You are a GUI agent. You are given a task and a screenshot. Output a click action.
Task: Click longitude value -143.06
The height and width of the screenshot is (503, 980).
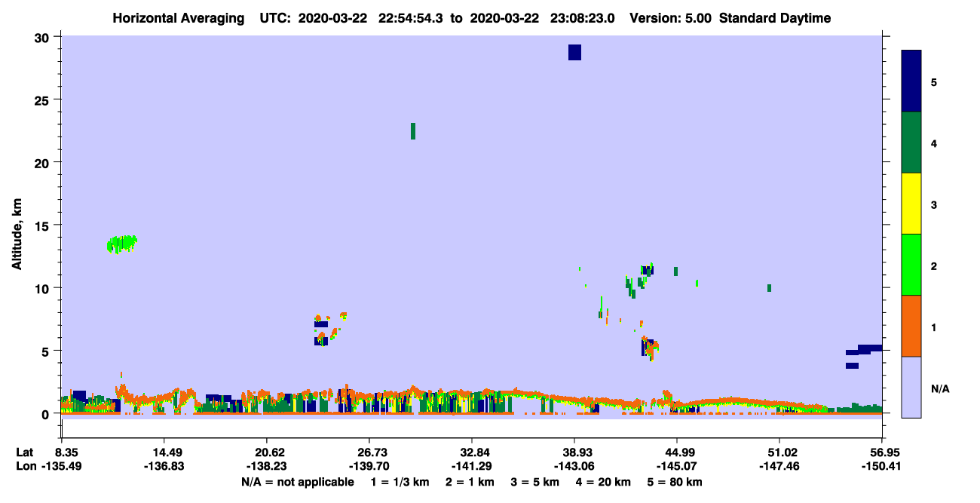(574, 466)
